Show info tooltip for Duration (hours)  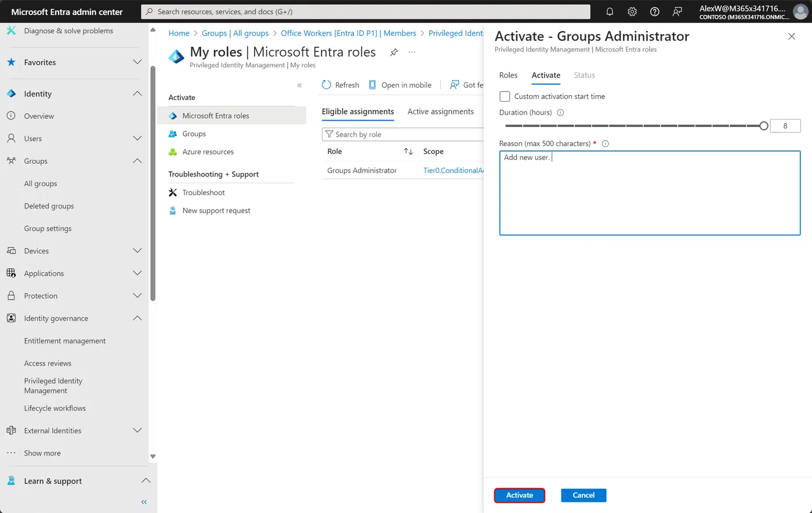560,113
